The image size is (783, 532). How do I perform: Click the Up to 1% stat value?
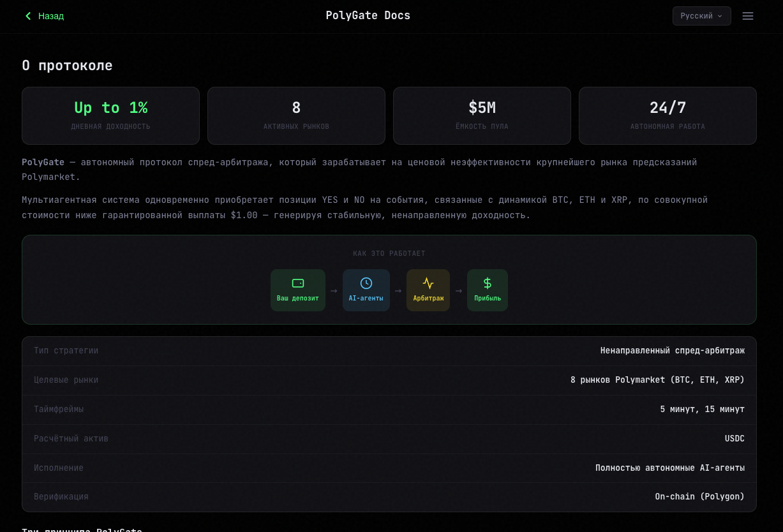click(111, 108)
